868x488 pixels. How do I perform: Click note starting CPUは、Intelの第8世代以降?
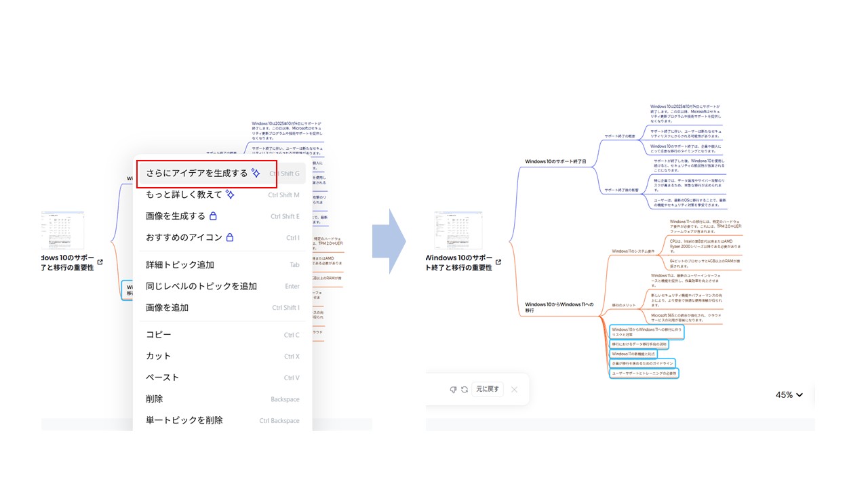706,245
